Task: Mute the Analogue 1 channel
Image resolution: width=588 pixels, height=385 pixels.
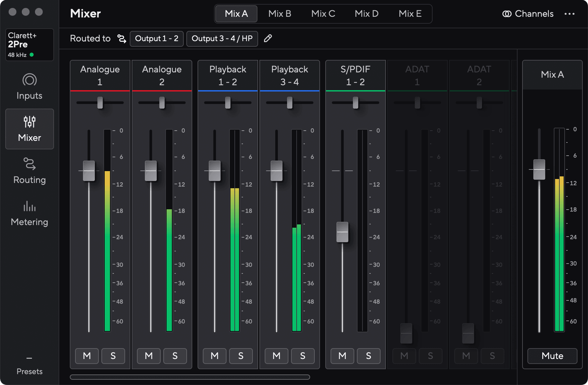Action: (87, 356)
